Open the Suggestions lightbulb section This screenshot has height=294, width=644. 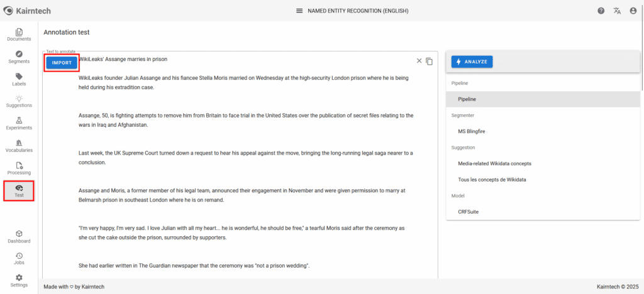tap(19, 102)
